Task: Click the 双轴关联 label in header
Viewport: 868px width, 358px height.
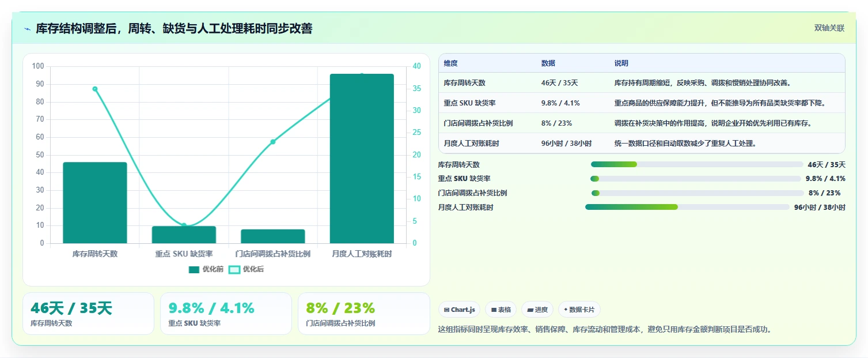Action: click(829, 28)
